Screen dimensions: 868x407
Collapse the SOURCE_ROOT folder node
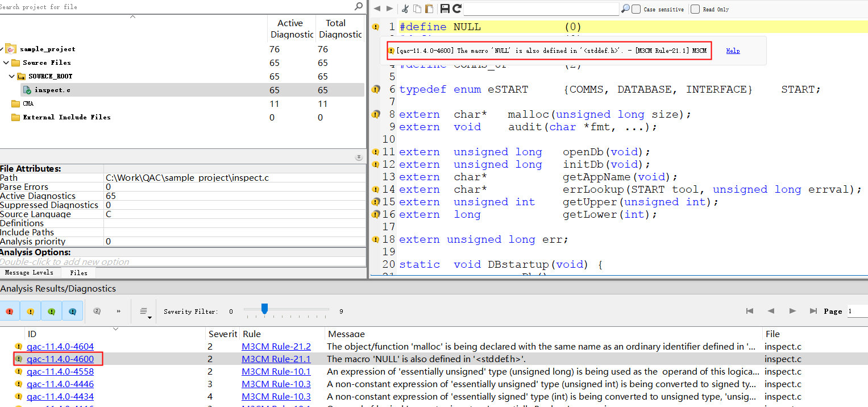[x=12, y=76]
